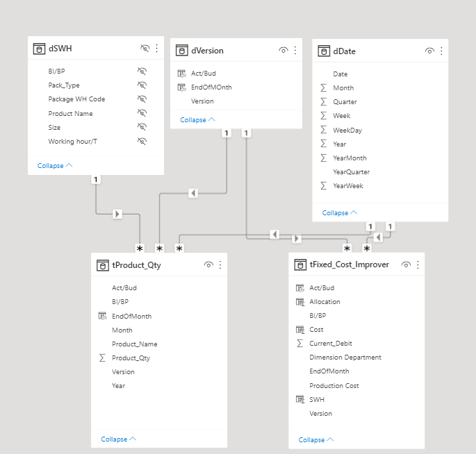Collapse the tFixed_Cost_Improver table card
This screenshot has height=454, width=476.
[316, 439]
